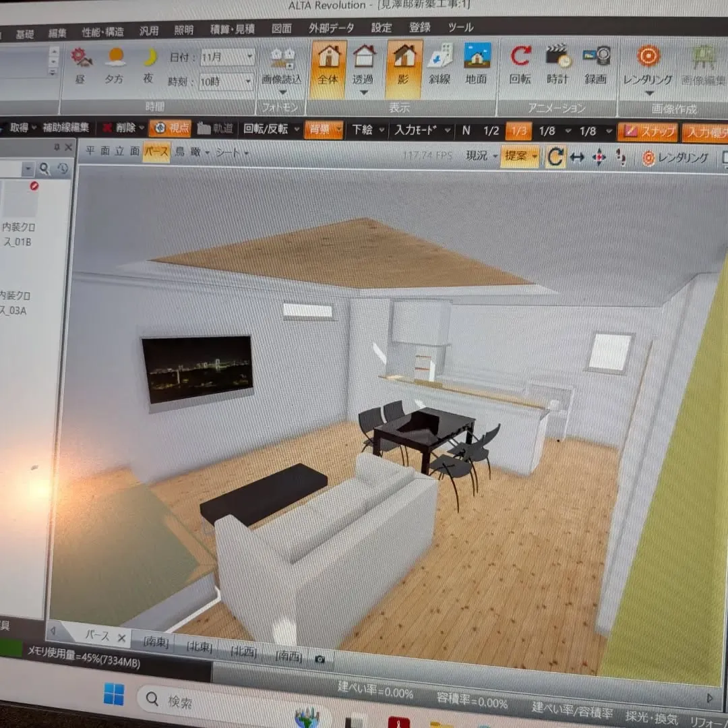Click the 軌道 orbit button
Image resolution: width=728 pixels, height=728 pixels.
click(x=216, y=128)
